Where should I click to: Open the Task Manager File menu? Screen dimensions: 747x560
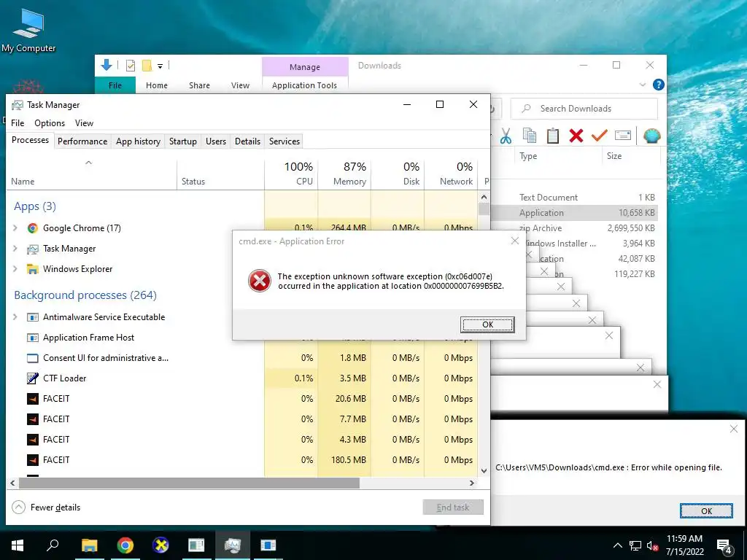[18, 122]
